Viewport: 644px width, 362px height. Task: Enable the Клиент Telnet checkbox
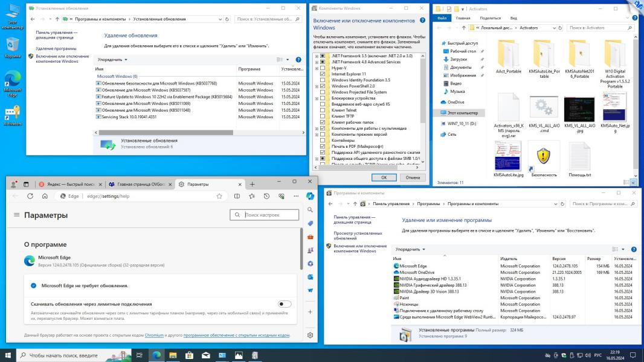(x=323, y=110)
